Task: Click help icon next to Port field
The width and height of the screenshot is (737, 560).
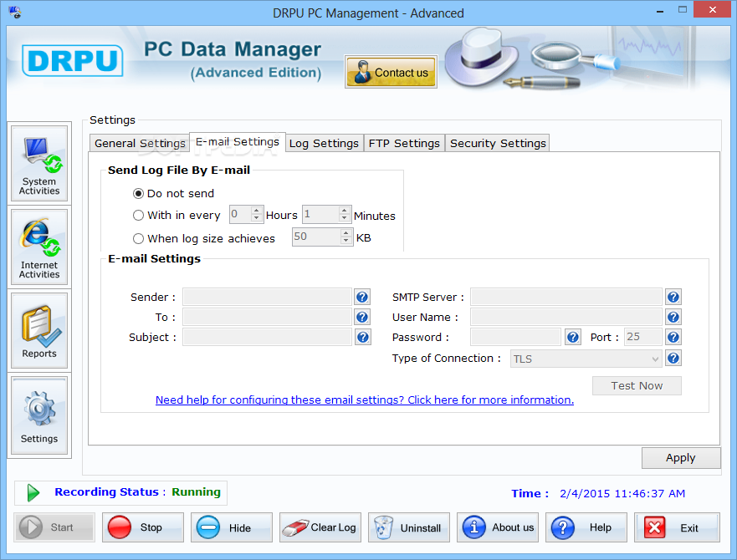Action: click(x=673, y=338)
